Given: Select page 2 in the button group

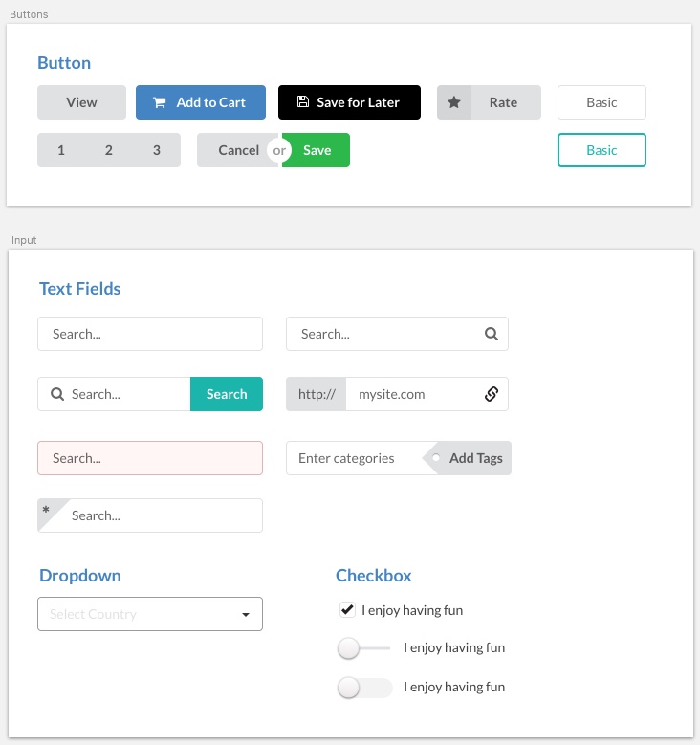Looking at the screenshot, I should coord(109,150).
